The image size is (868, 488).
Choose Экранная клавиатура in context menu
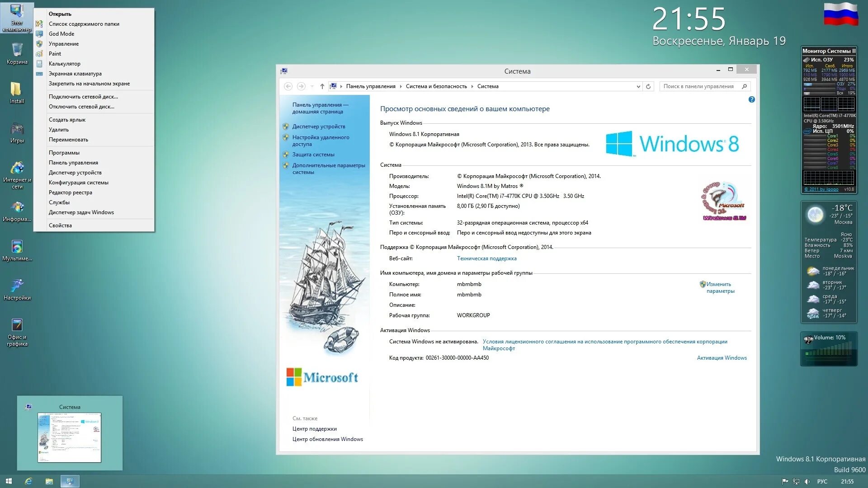tap(94, 74)
